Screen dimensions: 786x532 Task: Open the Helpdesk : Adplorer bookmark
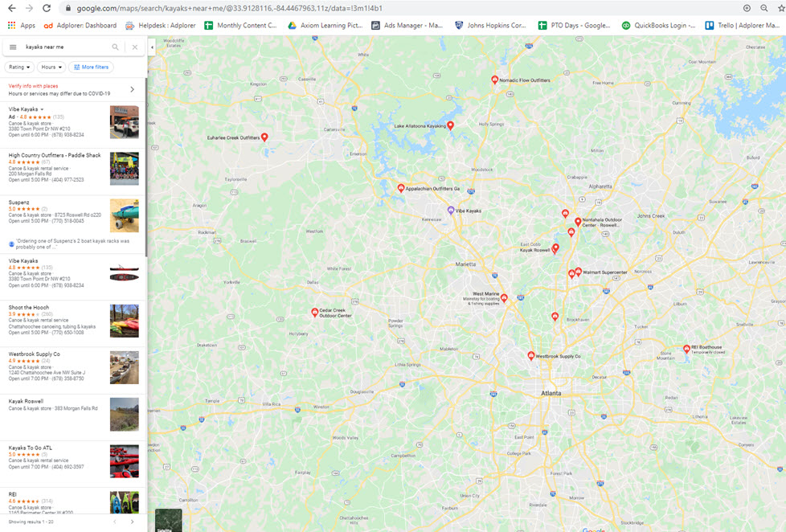coord(161,25)
